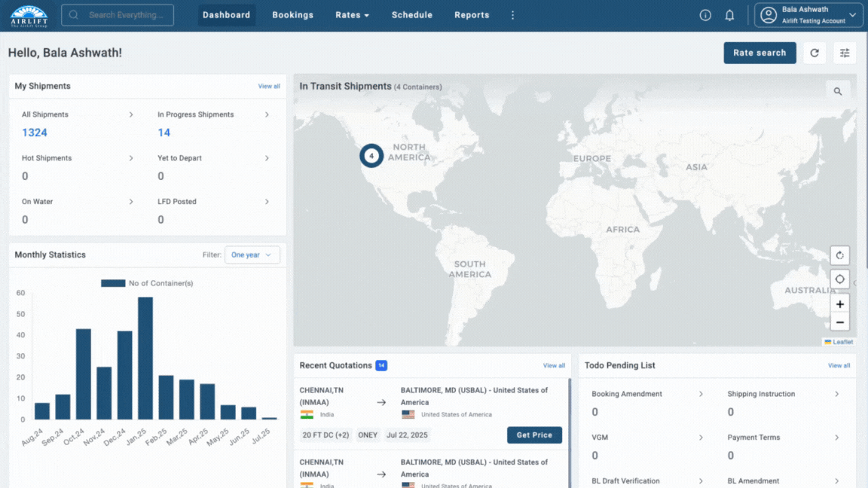Reset the map view rotation icon
The width and height of the screenshot is (868, 488).
pos(839,255)
